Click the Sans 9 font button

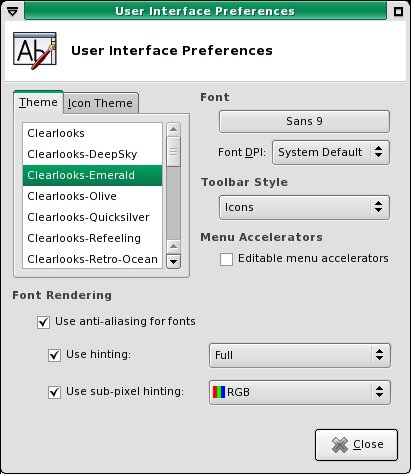coord(304,121)
